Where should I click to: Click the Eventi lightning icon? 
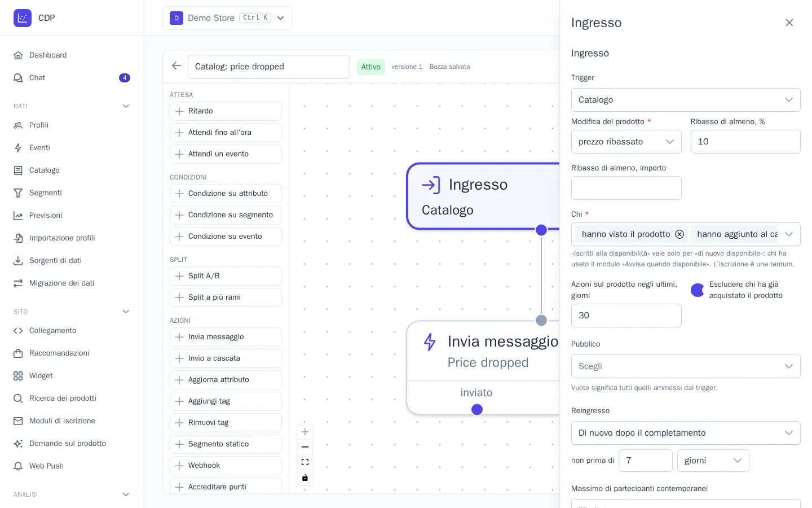[x=18, y=148]
